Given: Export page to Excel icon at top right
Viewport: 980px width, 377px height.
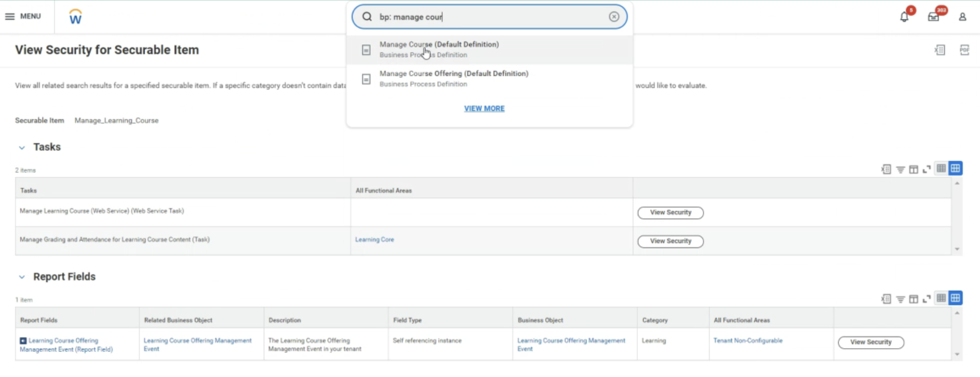Looking at the screenshot, I should pos(939,50).
